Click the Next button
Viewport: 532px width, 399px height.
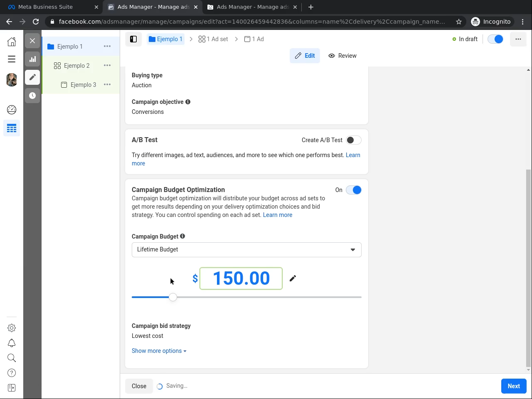514,386
